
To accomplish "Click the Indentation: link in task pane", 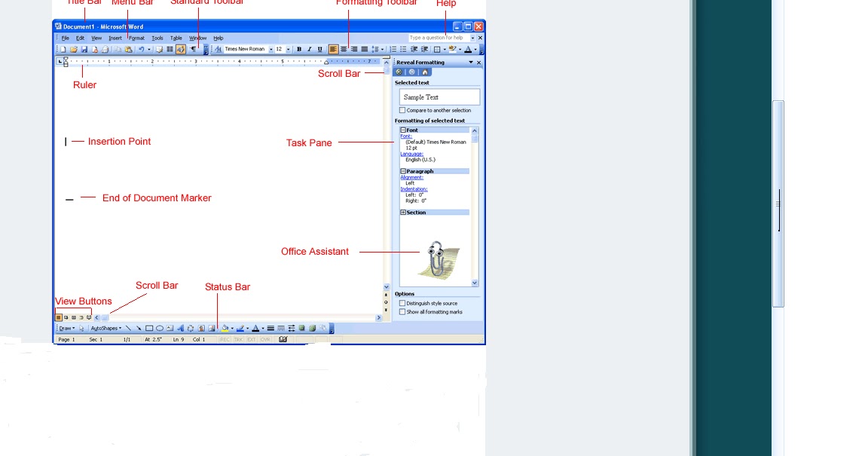I will coord(414,189).
